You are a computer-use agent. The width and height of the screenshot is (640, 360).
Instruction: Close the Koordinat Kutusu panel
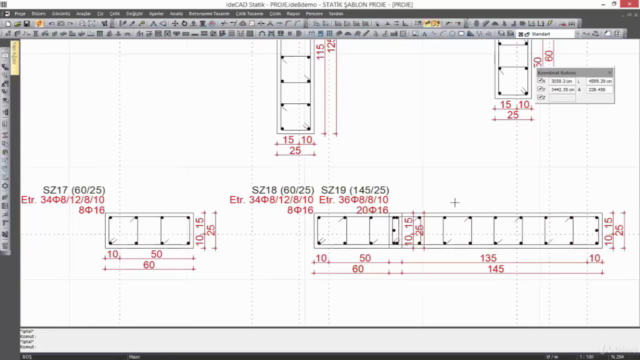610,73
